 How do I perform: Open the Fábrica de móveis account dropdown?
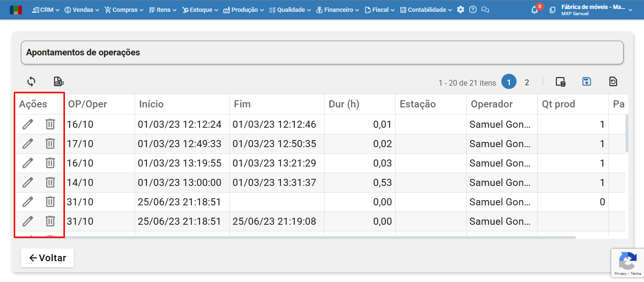pos(596,9)
